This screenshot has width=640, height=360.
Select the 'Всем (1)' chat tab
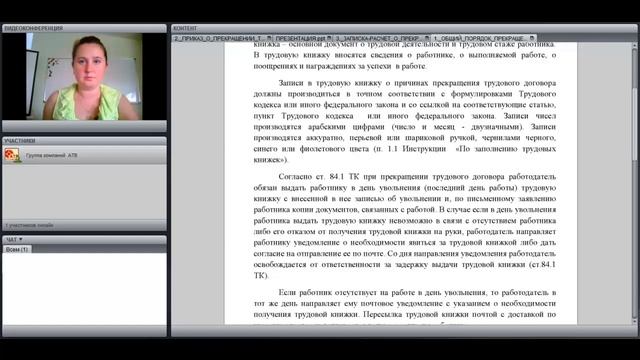coord(17,249)
